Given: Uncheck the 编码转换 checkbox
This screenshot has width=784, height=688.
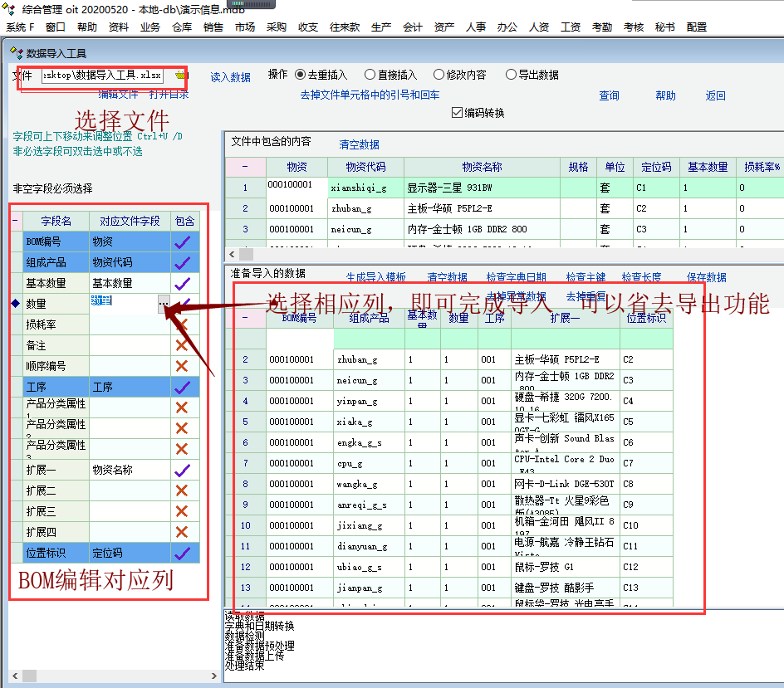Looking at the screenshot, I should click(x=457, y=113).
